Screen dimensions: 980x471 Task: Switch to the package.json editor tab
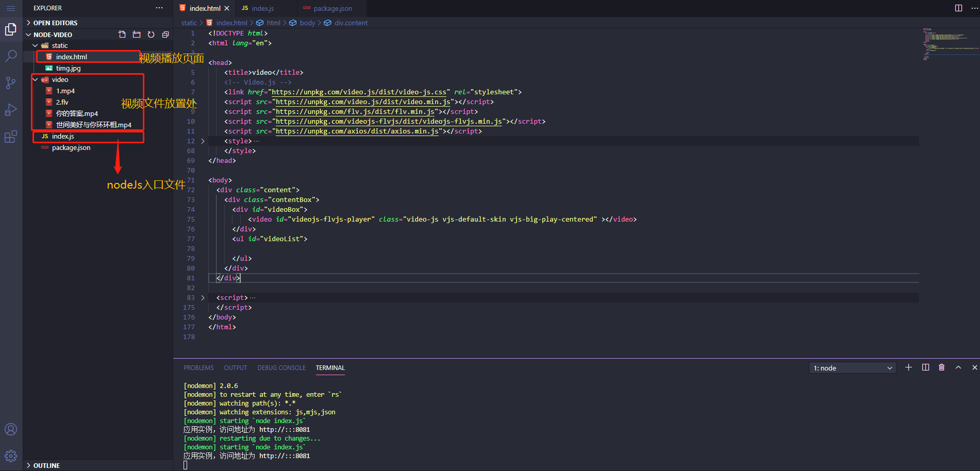(333, 8)
